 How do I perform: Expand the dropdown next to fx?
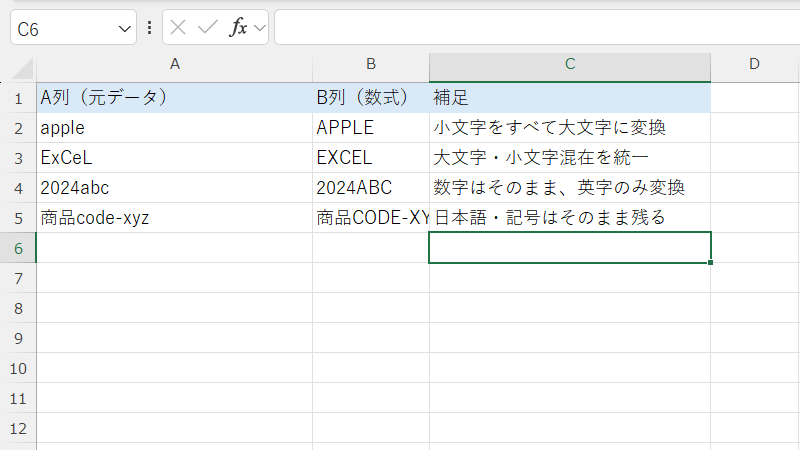(x=260, y=28)
